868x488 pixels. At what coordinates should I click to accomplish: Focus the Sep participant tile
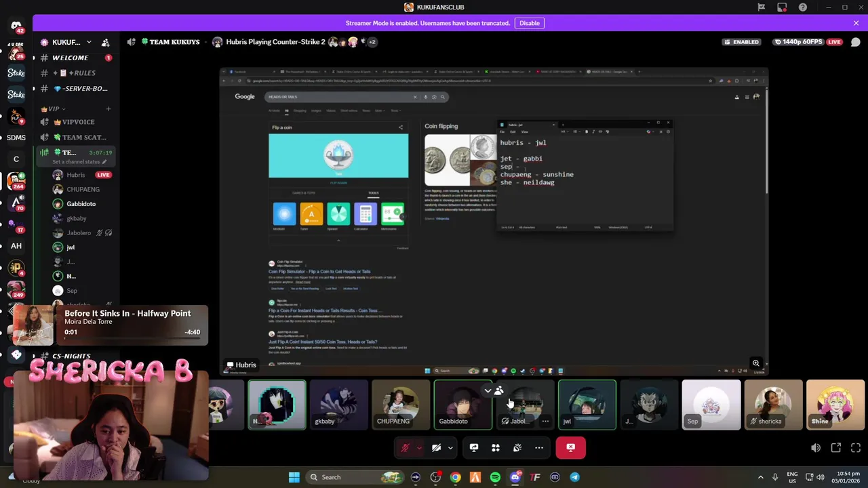coord(711,405)
